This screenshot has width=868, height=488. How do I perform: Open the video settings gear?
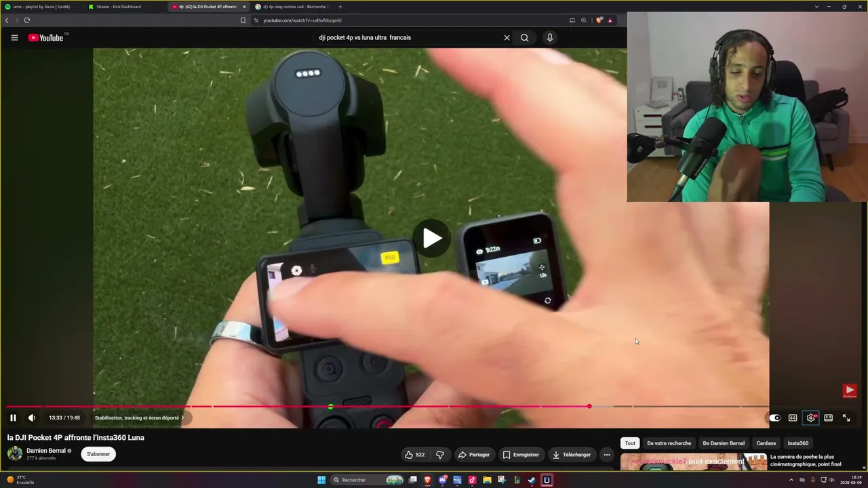[x=810, y=418]
